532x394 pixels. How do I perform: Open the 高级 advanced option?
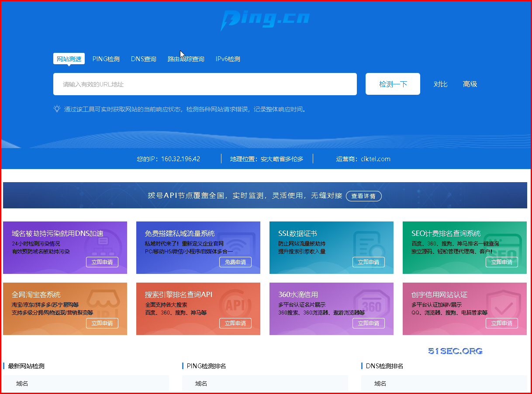click(x=470, y=84)
